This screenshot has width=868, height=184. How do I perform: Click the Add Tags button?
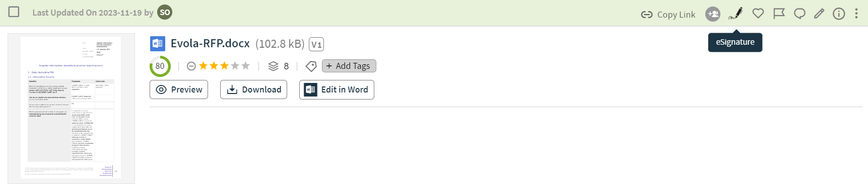tap(349, 66)
